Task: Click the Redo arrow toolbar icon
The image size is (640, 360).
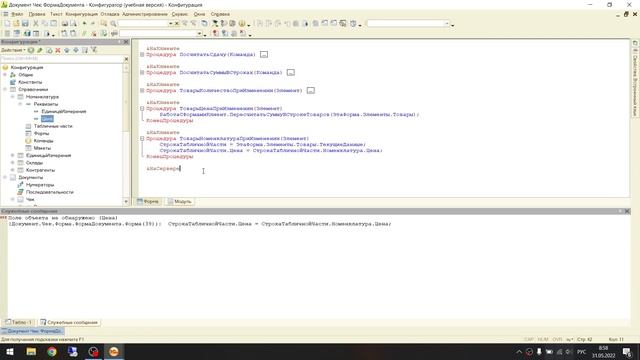Action: [93, 24]
